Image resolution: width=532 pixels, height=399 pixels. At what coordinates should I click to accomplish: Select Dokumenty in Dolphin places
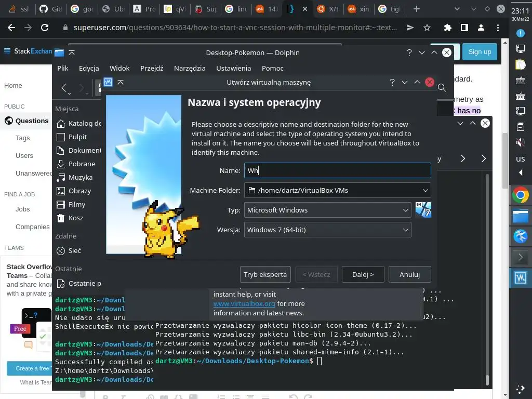pos(79,150)
